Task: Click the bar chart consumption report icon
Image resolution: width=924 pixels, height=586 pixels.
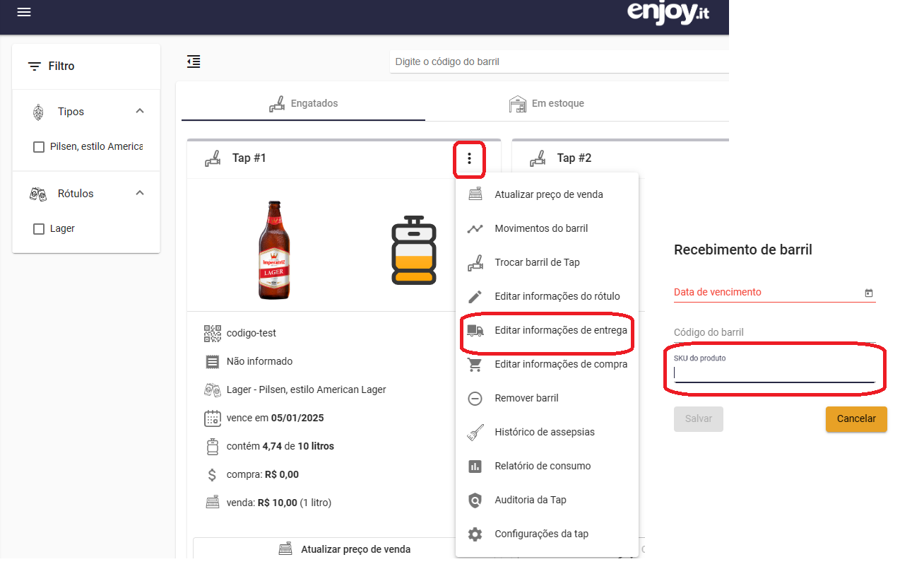Action: click(x=475, y=466)
